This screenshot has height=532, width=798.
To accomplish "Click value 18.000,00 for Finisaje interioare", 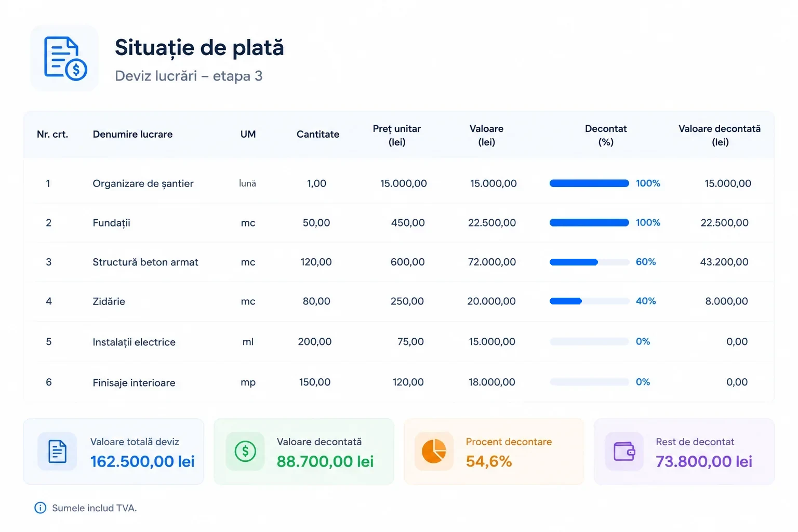I will [492, 382].
